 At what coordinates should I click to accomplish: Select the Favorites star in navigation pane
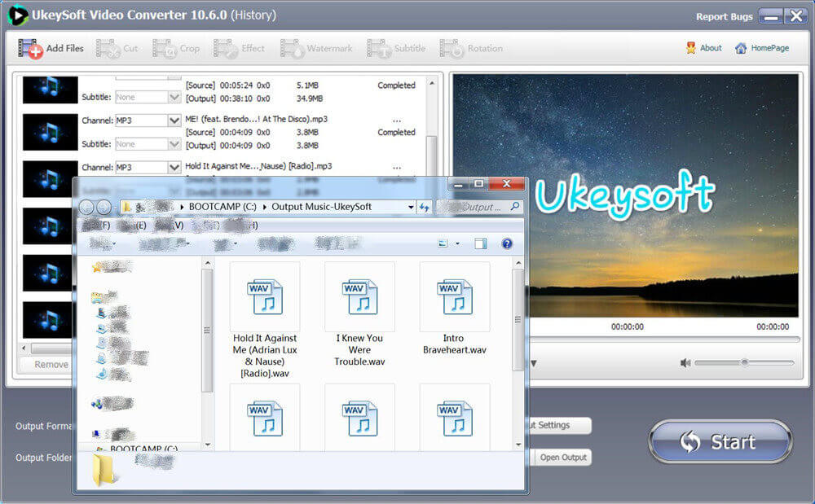click(96, 267)
